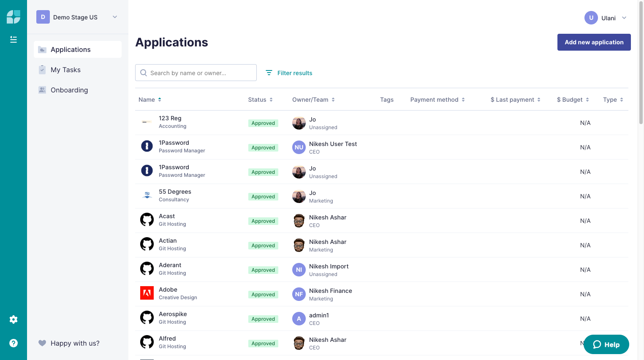Go to My Tasks in the sidebar
This screenshot has width=644, height=360.
point(78,70)
